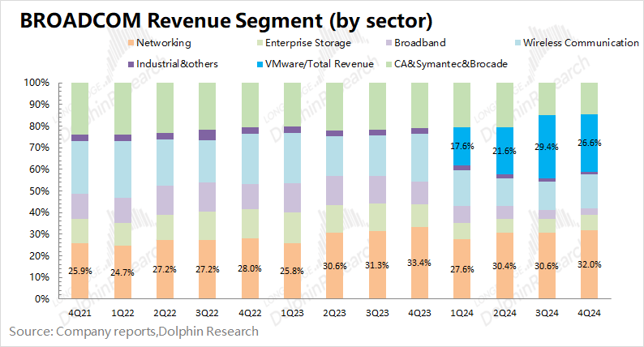
Task: Click the 27.2% label in 2Q22 bar
Action: pyautogui.click(x=165, y=269)
